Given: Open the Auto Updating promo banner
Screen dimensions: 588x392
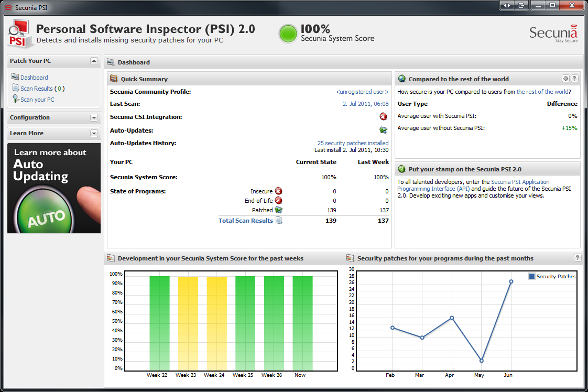Looking at the screenshot, I should (x=54, y=188).
